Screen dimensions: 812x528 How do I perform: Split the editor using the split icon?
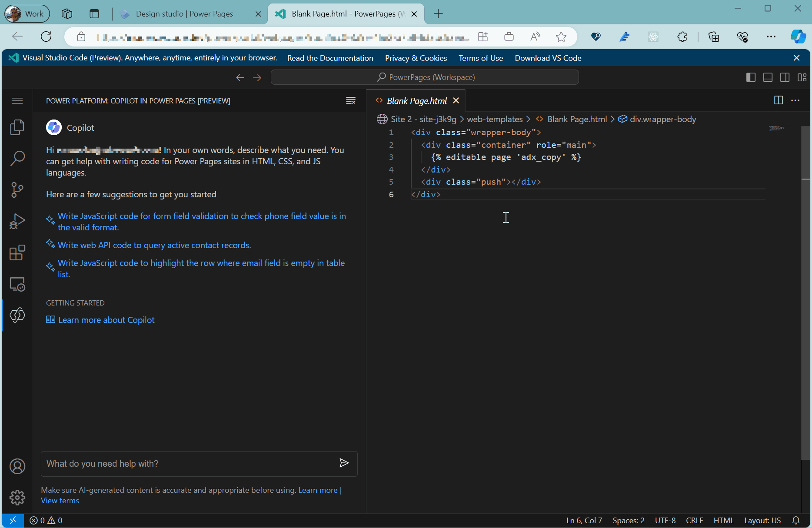[x=778, y=100]
